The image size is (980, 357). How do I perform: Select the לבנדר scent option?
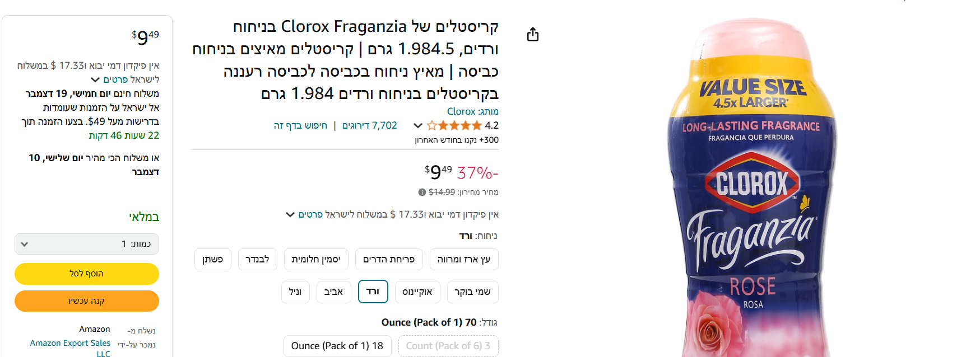pos(257,259)
